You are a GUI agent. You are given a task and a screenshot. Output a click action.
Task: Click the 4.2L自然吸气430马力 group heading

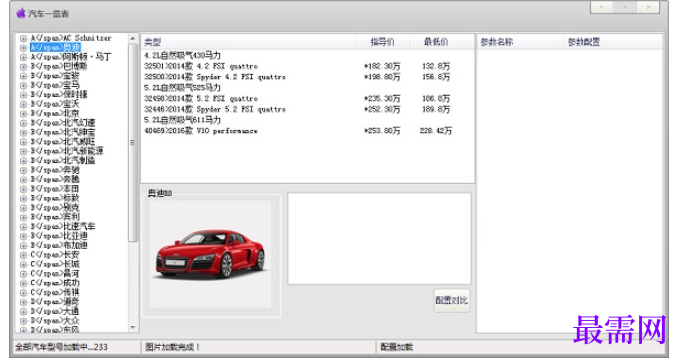pos(183,56)
